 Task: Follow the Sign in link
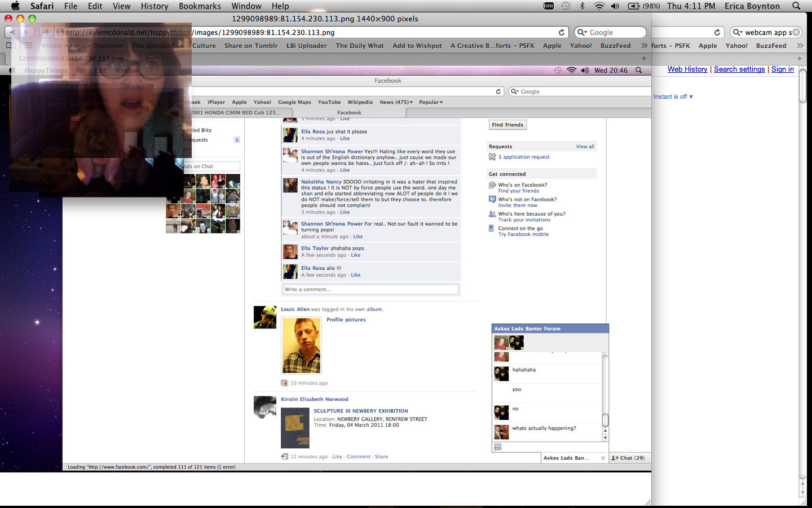[783, 69]
